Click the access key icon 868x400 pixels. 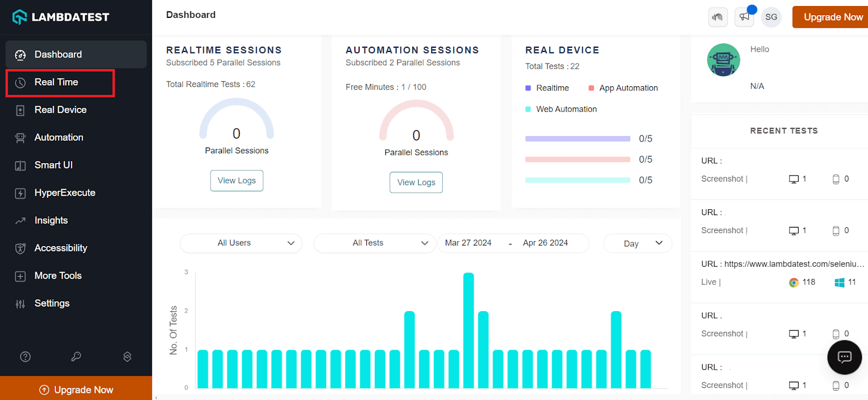pos(76,357)
